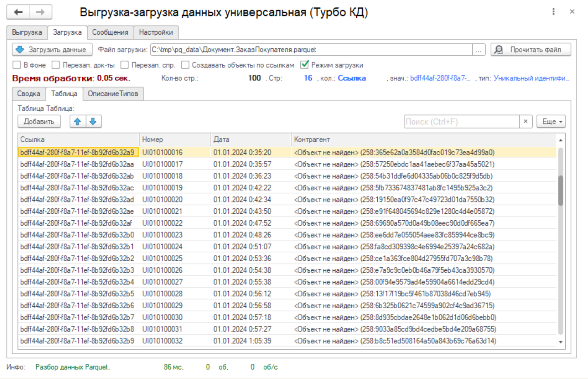Click the Поиск search input field
Screen dimensions: 588x379
[x=461, y=122]
